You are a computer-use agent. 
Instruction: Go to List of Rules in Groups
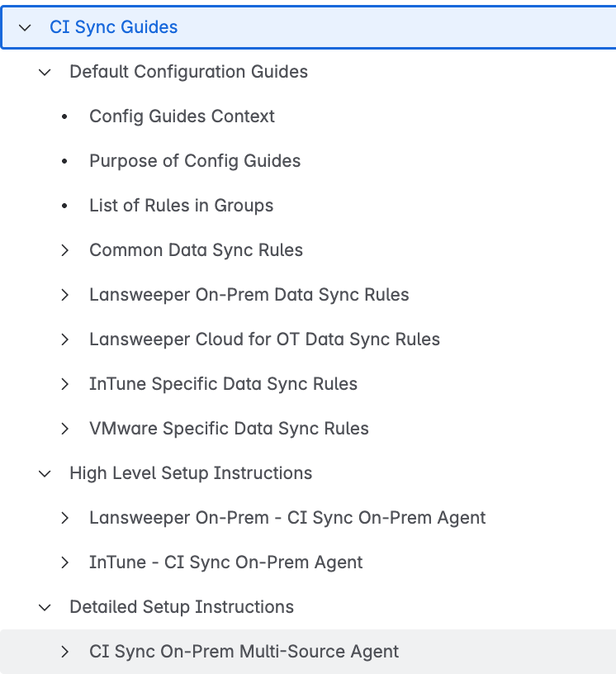tap(181, 206)
